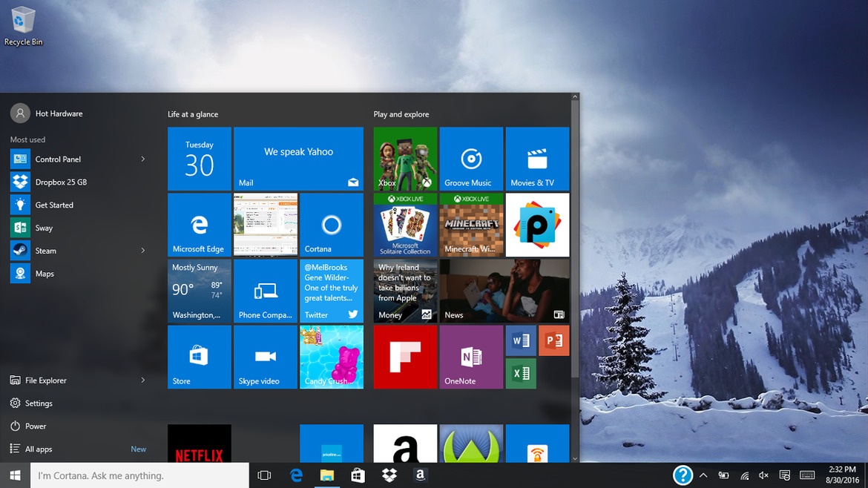Screen dimensions: 868x488
Task: Launch the Excel small tile
Action: click(x=521, y=374)
